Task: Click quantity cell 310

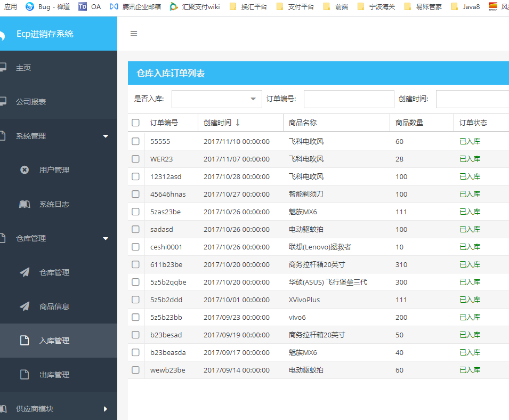Action: 401,264
